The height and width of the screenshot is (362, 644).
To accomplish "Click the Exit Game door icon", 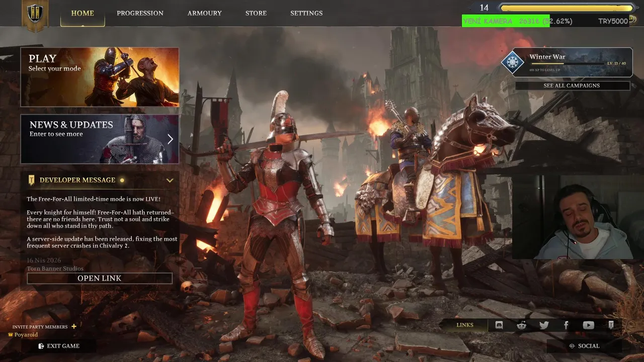I will click(41, 346).
